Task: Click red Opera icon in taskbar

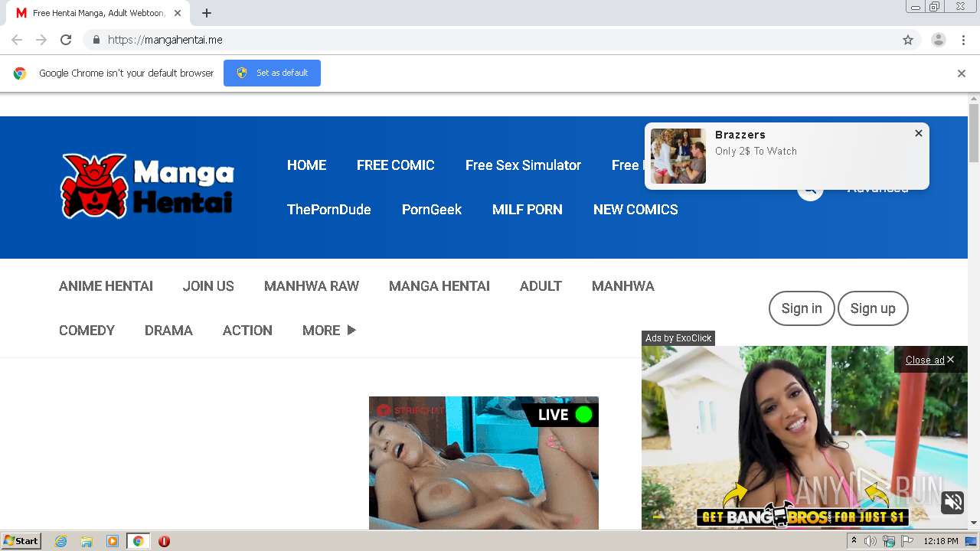Action: click(164, 541)
